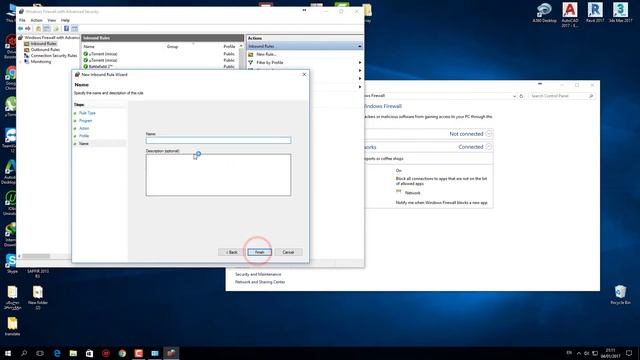Click the Show/Hide action pane icon
Screen dimensions: 640x360
coord(74,29)
